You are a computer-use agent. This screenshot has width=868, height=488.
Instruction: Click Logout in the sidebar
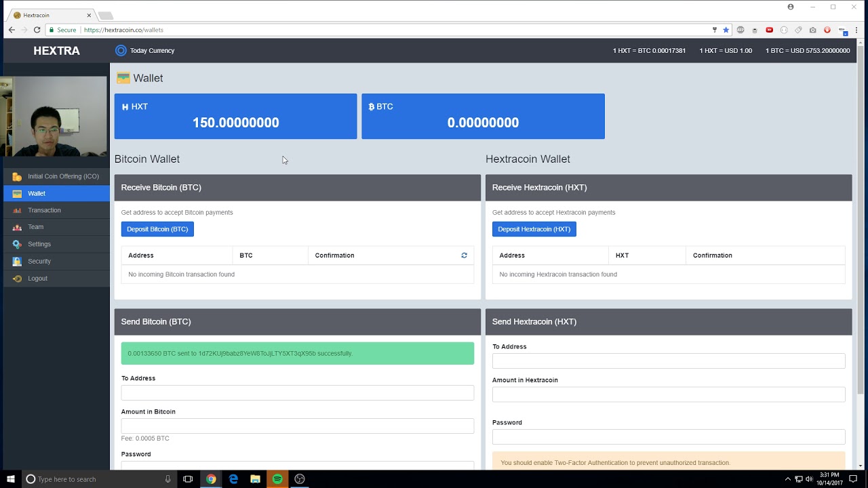pos(56,278)
